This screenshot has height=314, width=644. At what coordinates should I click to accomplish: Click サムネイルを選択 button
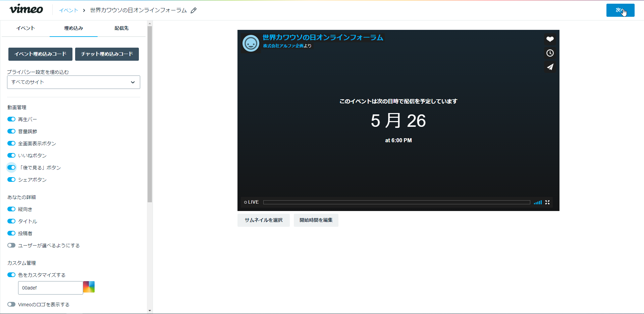(264, 220)
